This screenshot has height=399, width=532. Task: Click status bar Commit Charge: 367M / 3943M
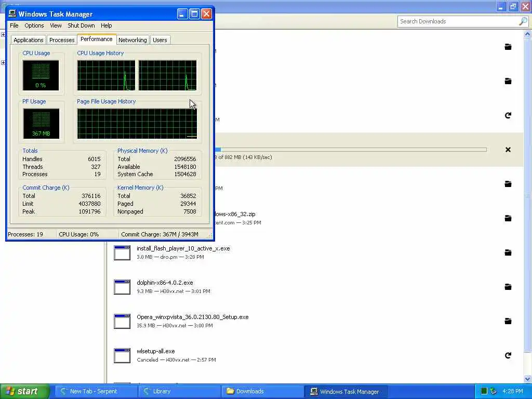(x=159, y=234)
